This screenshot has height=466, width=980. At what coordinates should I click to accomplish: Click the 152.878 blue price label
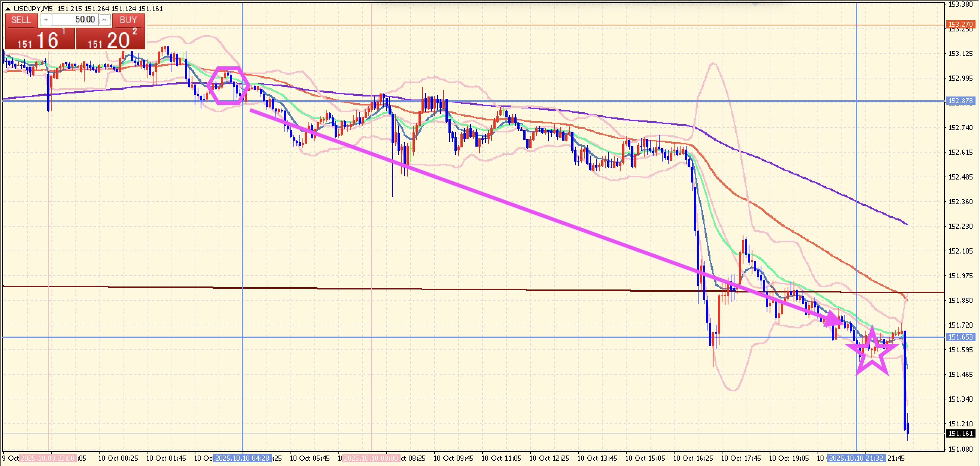960,101
